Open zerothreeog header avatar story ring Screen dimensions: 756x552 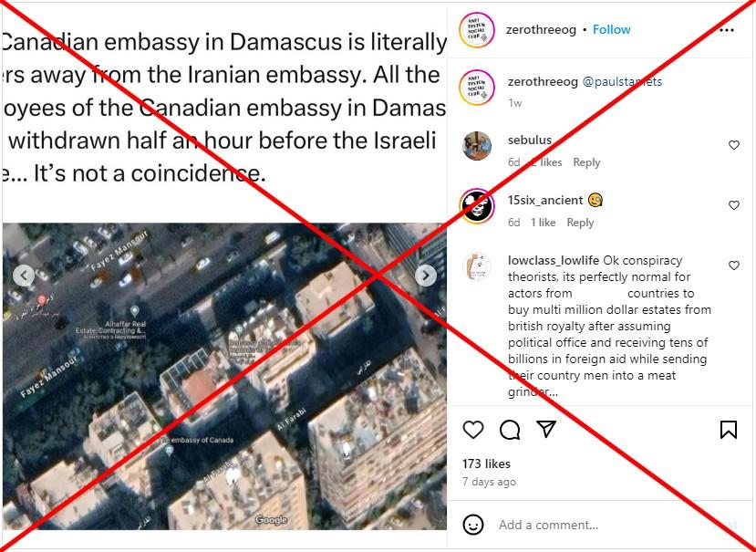[x=477, y=30]
